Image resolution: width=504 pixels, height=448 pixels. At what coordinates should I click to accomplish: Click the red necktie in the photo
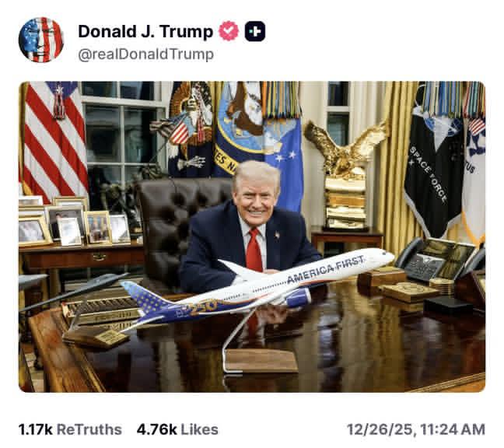click(x=254, y=250)
